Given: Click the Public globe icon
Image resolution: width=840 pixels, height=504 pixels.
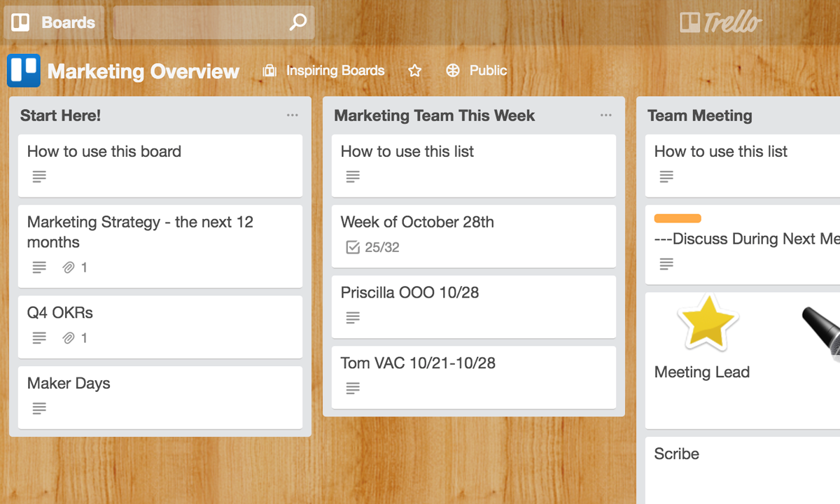Looking at the screenshot, I should [x=454, y=70].
